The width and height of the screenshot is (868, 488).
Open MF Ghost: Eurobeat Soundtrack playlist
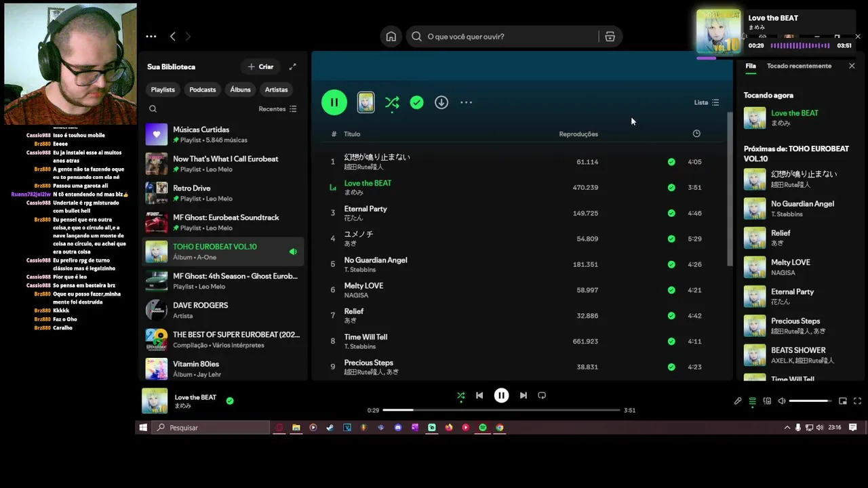223,222
